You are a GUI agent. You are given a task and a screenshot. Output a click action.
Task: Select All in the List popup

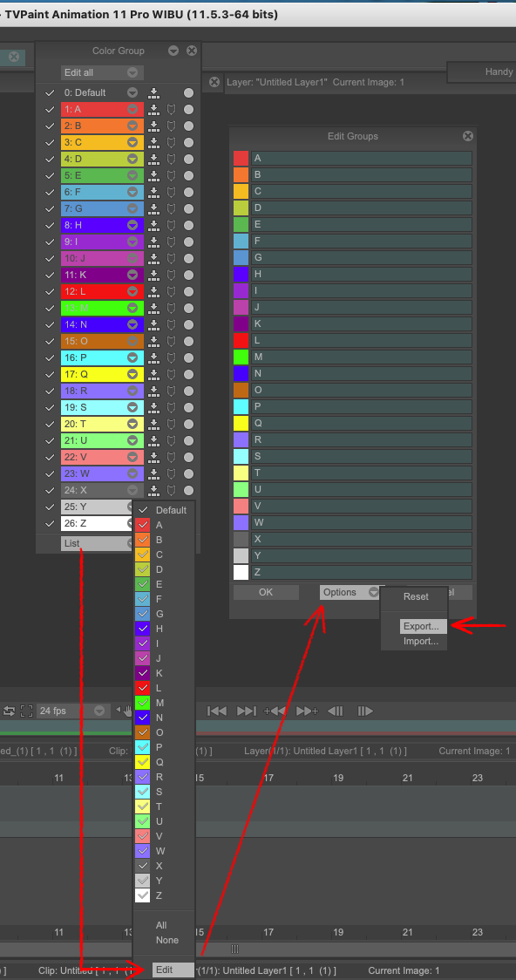tap(161, 925)
